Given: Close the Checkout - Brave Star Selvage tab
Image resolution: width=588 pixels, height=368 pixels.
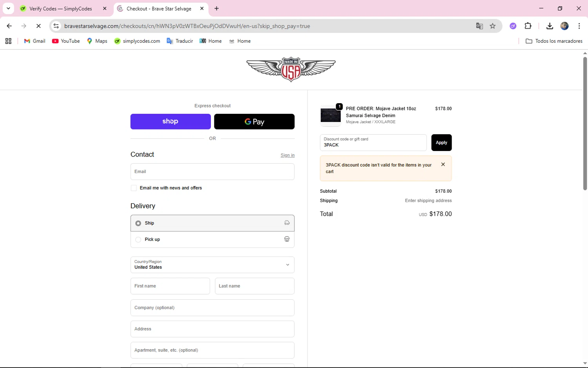Looking at the screenshot, I should point(202,8).
